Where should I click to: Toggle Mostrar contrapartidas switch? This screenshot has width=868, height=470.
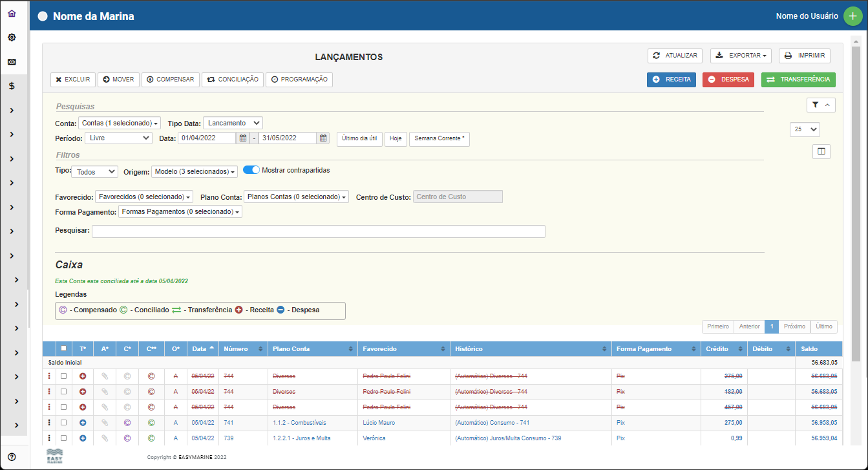tap(251, 170)
